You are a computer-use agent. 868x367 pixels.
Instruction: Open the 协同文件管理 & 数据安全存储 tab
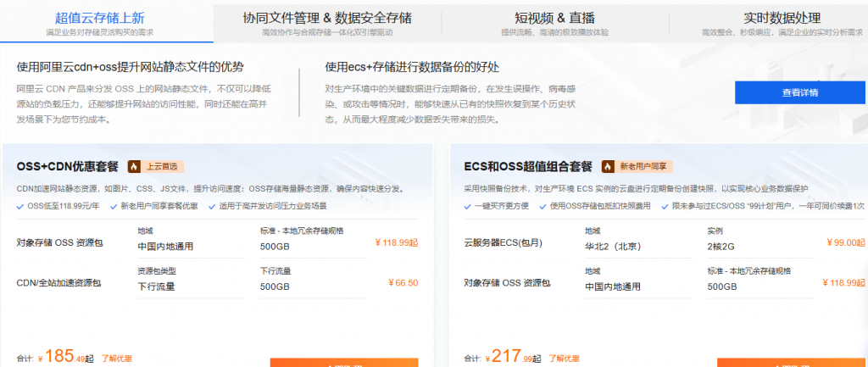[x=327, y=23]
